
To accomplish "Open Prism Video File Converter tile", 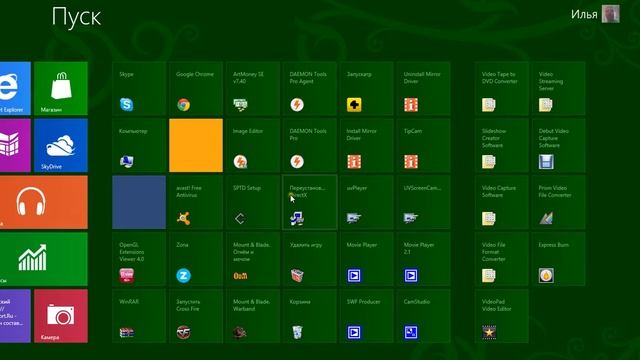I will coord(558,202).
